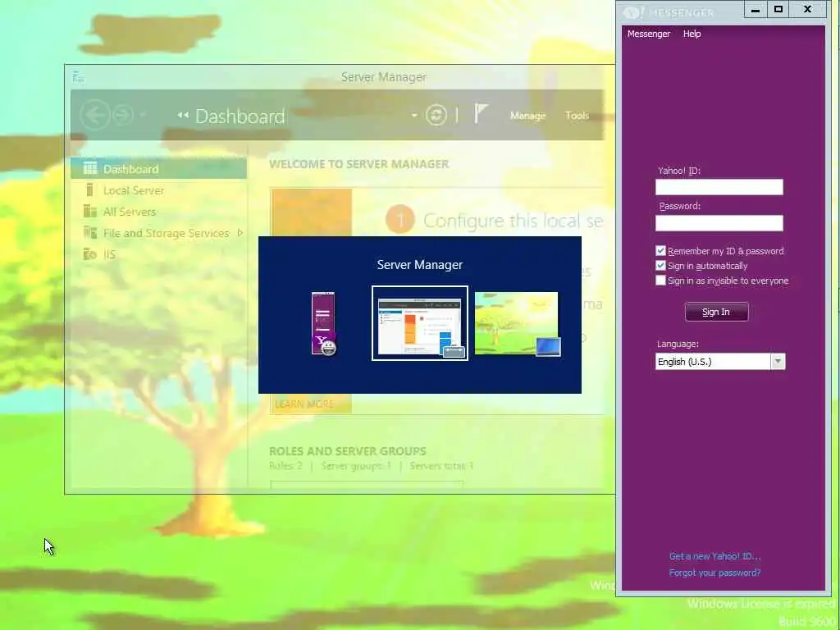Focus the Yahoo! ID input field

coord(719,187)
